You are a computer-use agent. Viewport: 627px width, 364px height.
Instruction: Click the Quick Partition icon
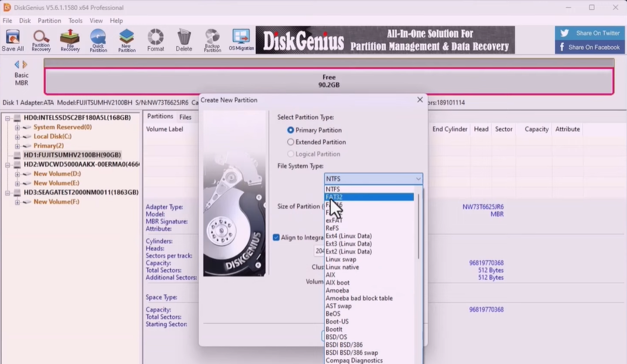click(98, 40)
